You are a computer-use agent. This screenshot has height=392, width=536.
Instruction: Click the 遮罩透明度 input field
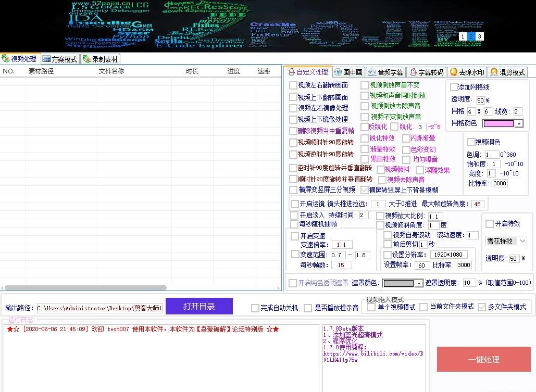[469, 283]
